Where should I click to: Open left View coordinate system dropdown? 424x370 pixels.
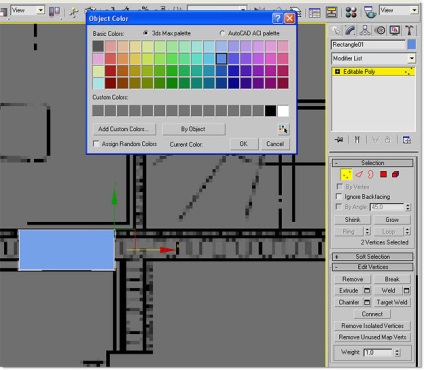pyautogui.click(x=40, y=10)
